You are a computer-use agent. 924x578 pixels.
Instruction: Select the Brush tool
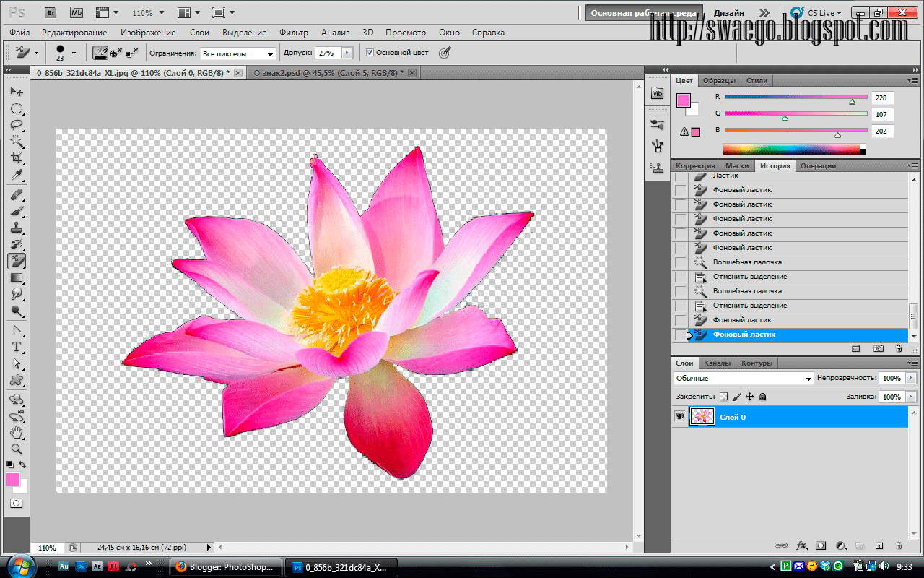(16, 212)
